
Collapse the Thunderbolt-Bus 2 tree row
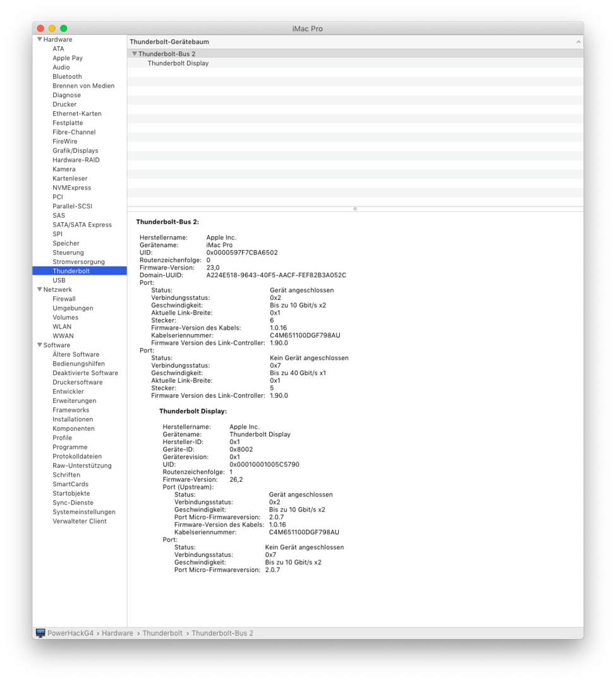[x=135, y=54]
